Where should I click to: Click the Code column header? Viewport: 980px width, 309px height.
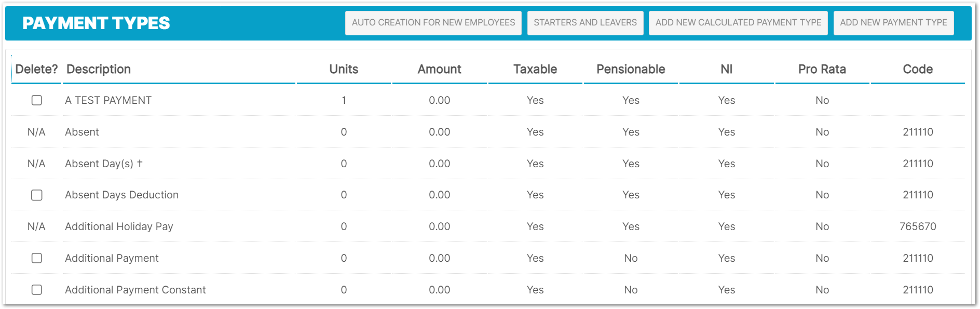tap(918, 69)
